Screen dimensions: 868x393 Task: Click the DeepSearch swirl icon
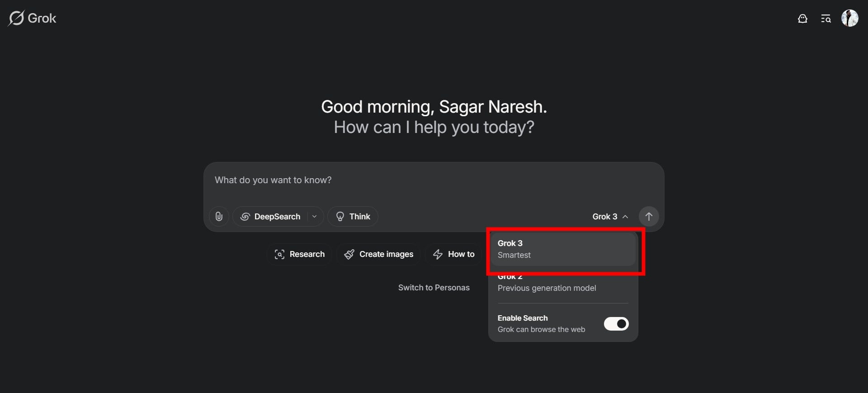[x=245, y=217]
